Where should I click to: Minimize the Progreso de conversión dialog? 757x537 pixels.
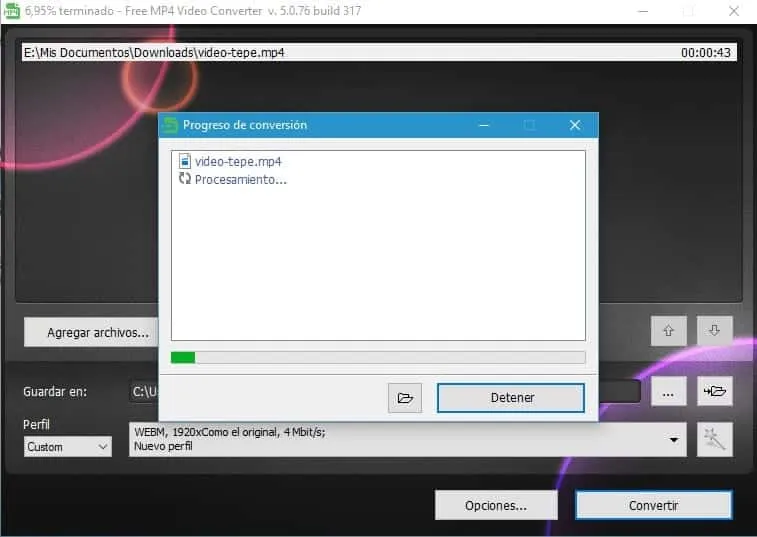[x=484, y=125]
